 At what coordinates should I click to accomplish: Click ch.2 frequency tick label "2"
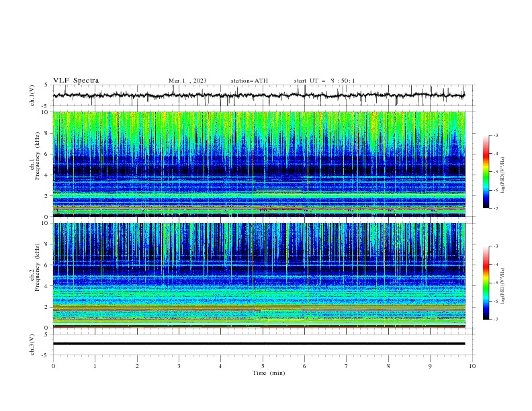point(48,307)
